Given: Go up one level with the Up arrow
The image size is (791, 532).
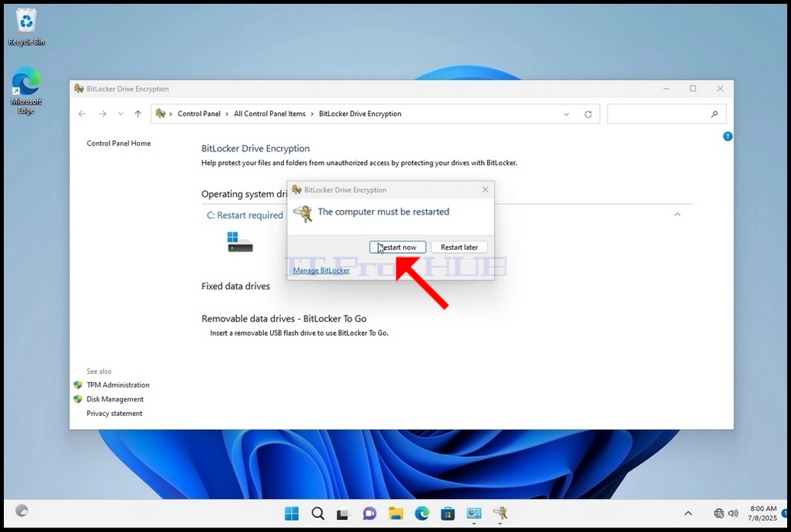Looking at the screenshot, I should 138,114.
